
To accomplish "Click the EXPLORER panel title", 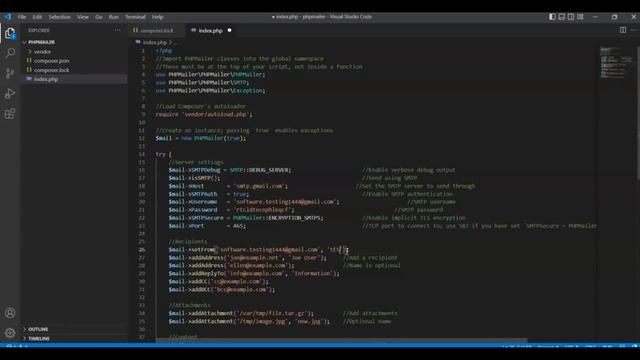I will (39, 30).
